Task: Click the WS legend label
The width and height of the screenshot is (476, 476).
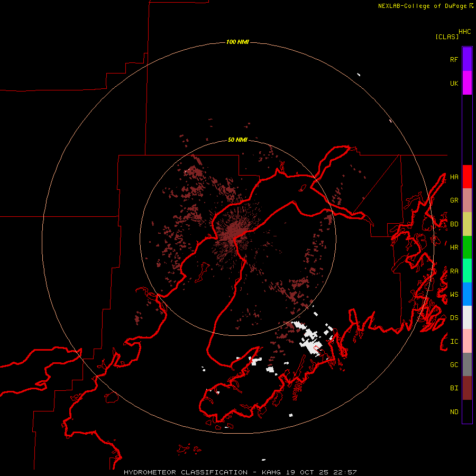Action: [x=454, y=295]
